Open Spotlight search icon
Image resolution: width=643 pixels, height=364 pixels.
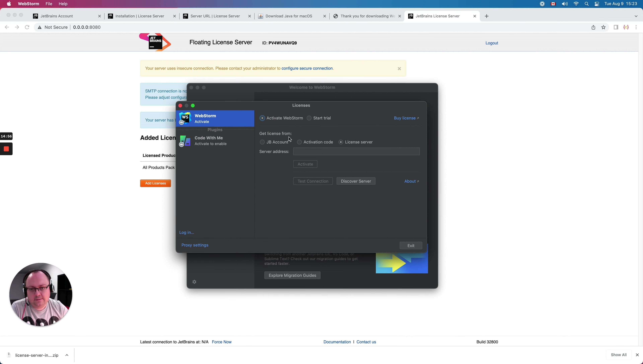[586, 4]
